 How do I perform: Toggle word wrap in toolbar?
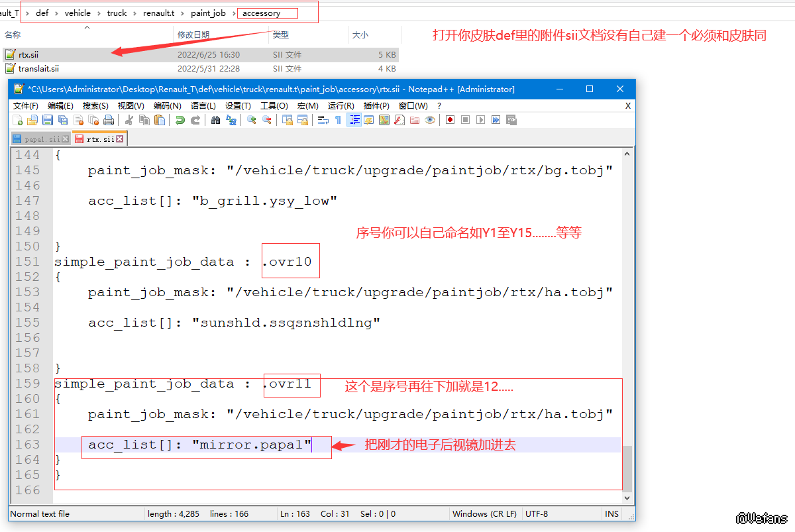[x=323, y=120]
